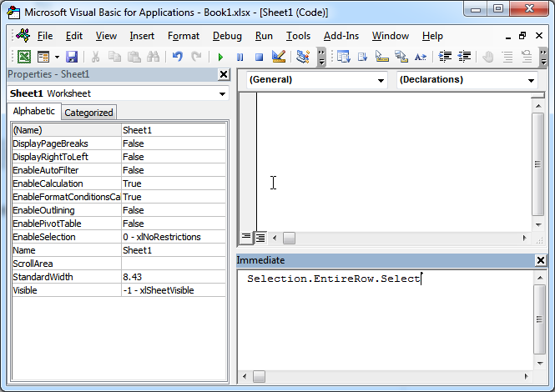Open the Insert menu

[x=142, y=36]
